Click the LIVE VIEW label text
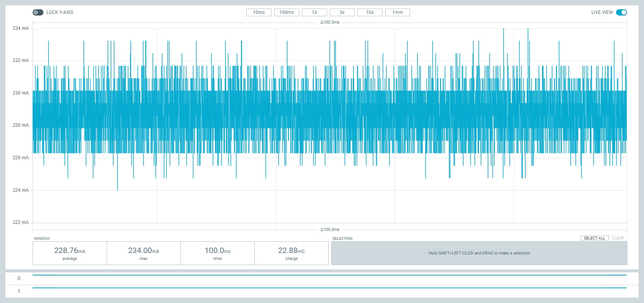The width and height of the screenshot is (644, 303). 602,12
